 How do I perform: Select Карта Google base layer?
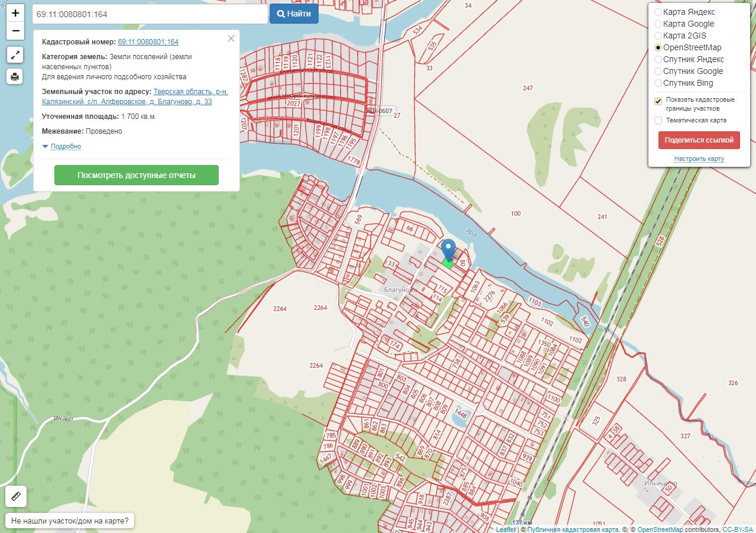click(658, 24)
